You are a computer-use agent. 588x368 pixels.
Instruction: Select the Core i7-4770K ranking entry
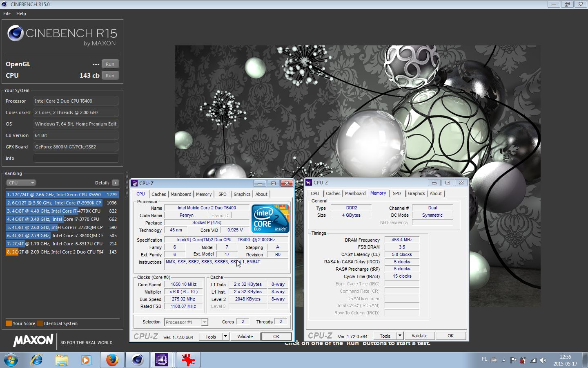[62, 211]
